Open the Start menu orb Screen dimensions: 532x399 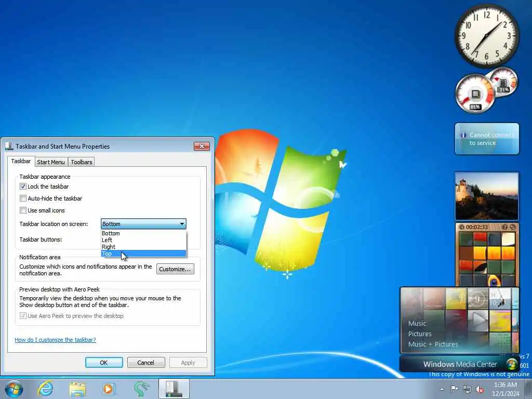pyautogui.click(x=14, y=389)
